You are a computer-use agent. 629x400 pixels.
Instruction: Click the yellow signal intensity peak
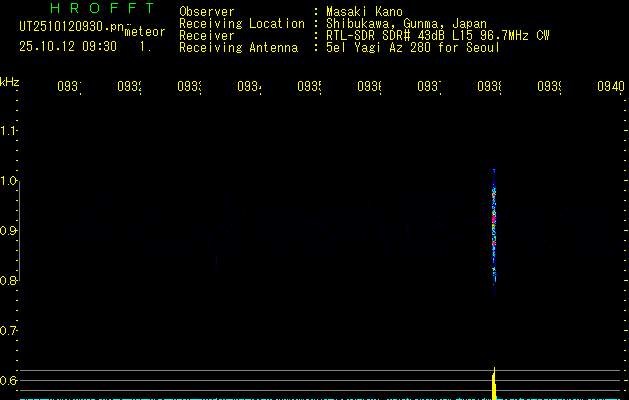(x=494, y=383)
